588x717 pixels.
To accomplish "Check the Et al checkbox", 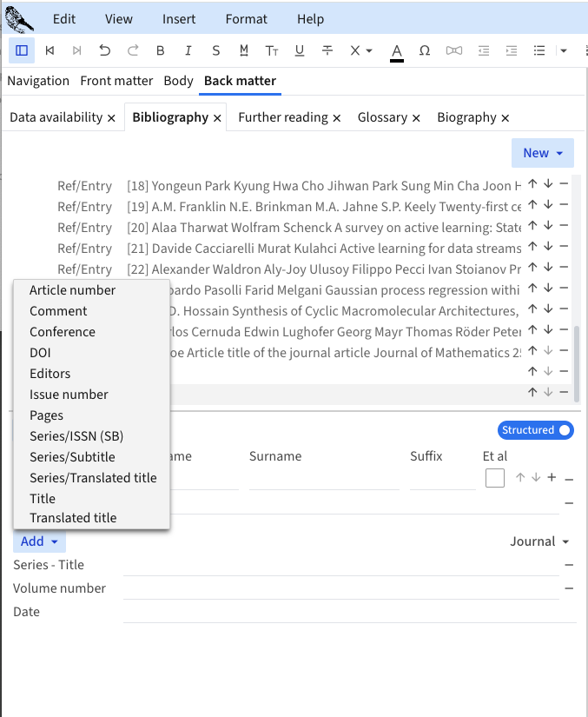I will pyautogui.click(x=495, y=478).
